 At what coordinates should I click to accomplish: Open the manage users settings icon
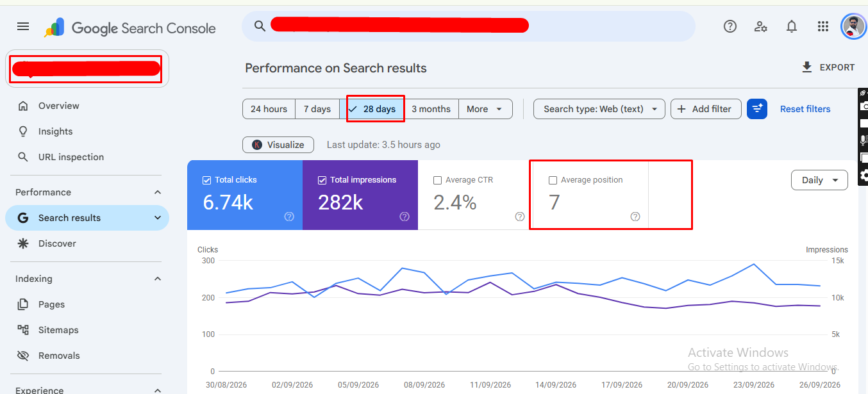point(761,26)
